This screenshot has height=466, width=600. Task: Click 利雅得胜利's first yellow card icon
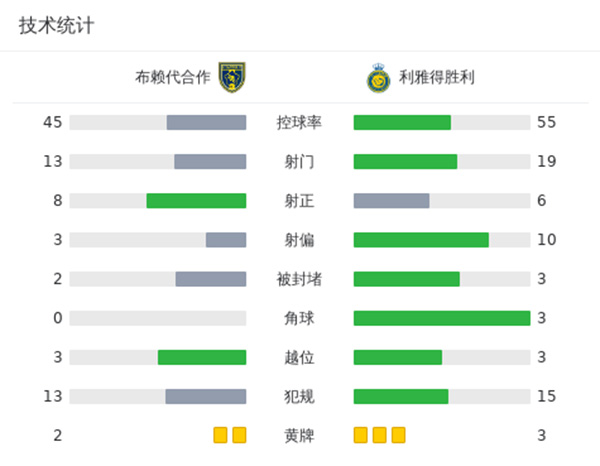(x=361, y=435)
